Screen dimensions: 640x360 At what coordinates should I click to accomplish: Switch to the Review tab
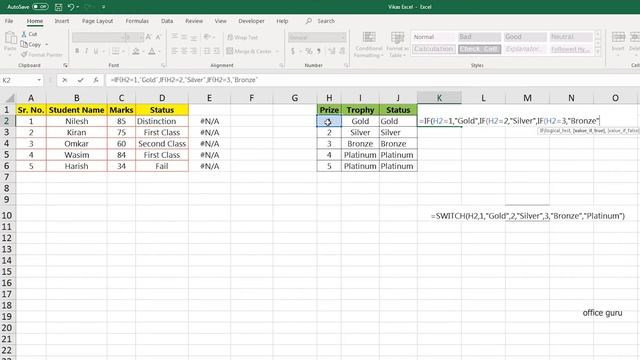click(x=194, y=21)
